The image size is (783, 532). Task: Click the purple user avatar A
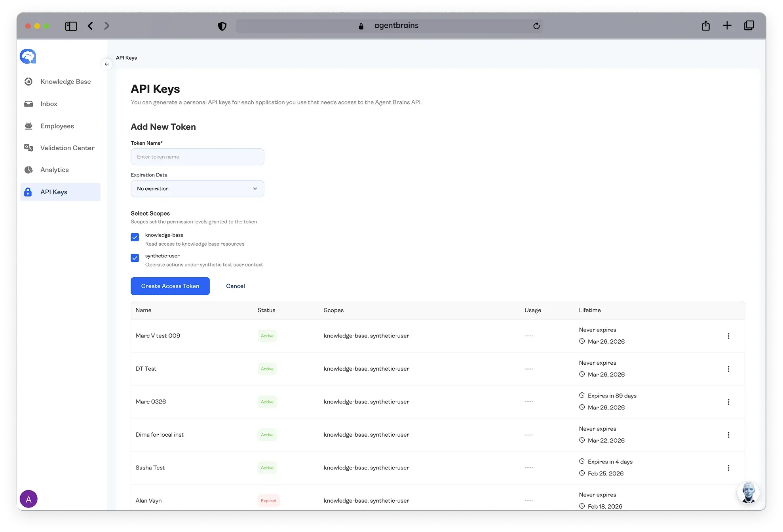(29, 499)
